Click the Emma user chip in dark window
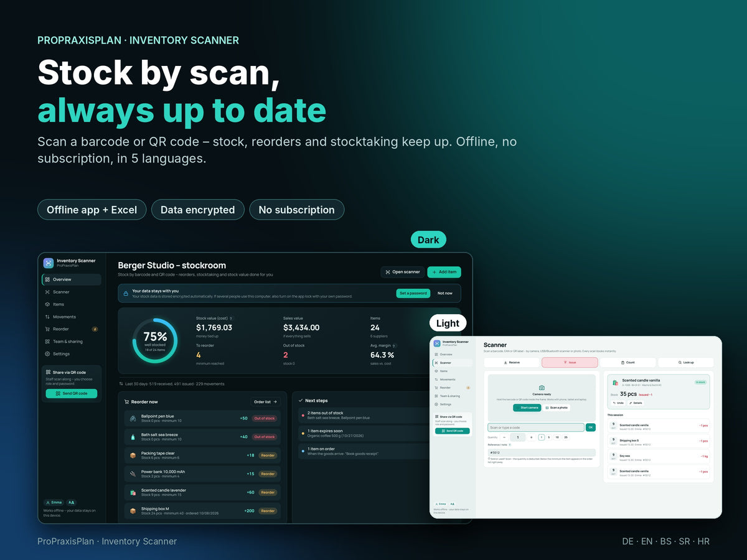This screenshot has width=747, height=560. 54,502
